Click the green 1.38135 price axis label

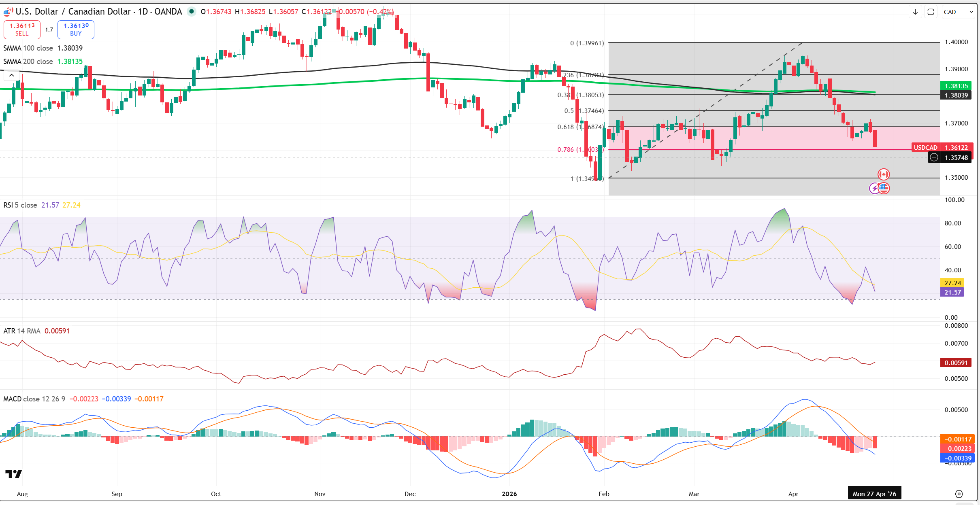pos(956,86)
